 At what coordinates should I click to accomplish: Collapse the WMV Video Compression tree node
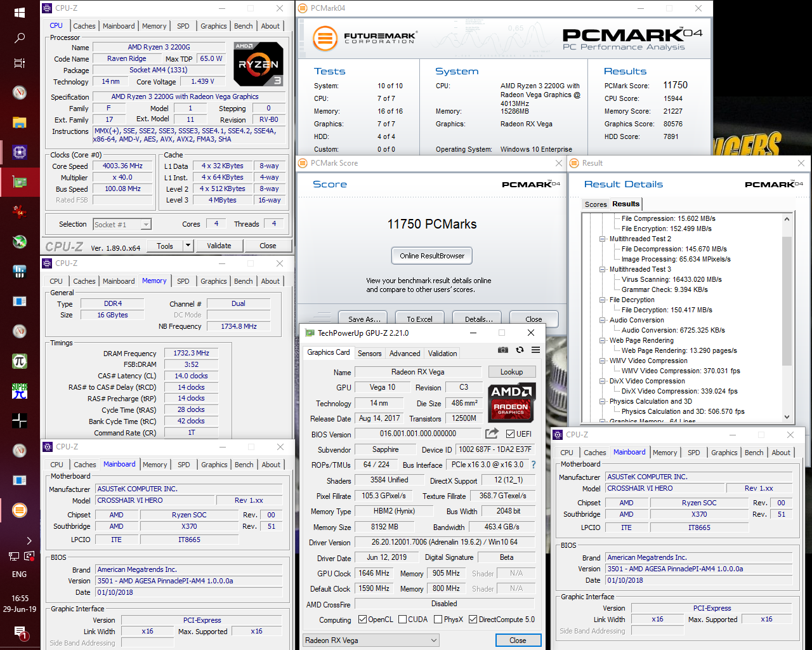coord(603,361)
